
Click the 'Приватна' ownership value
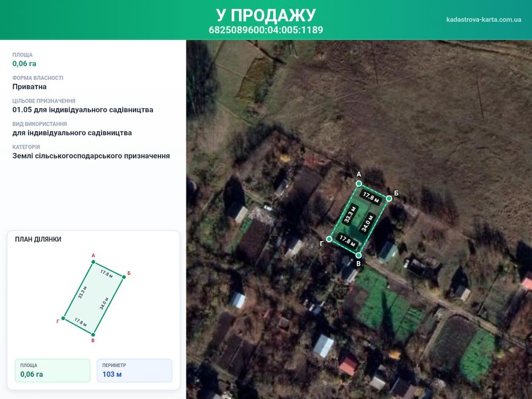point(30,87)
